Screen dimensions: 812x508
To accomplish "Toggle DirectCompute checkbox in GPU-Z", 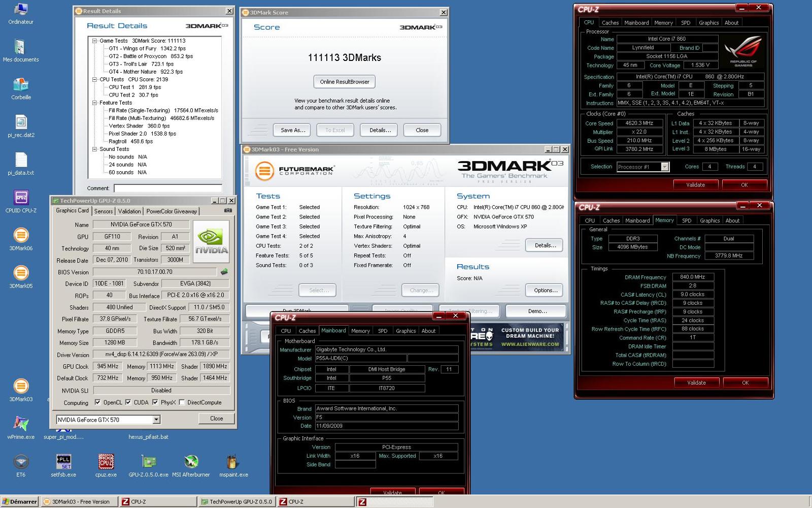I will click(x=182, y=402).
